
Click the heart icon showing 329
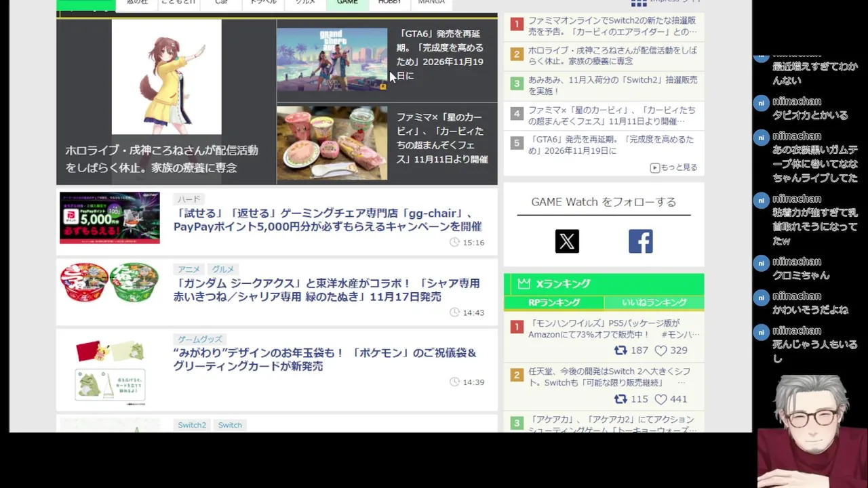(x=660, y=350)
